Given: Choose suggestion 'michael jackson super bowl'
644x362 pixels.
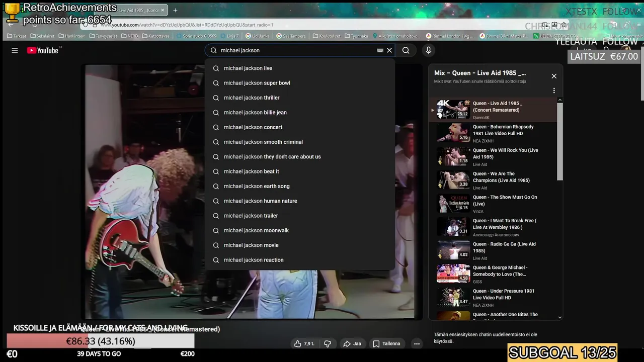Looking at the screenshot, I should (x=300, y=83).
